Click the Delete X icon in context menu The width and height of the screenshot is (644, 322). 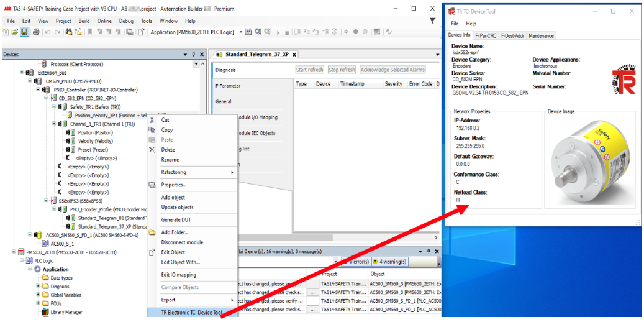152,150
